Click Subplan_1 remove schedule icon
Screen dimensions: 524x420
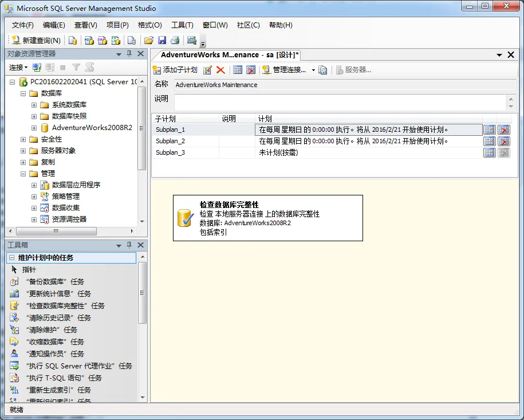(x=504, y=129)
